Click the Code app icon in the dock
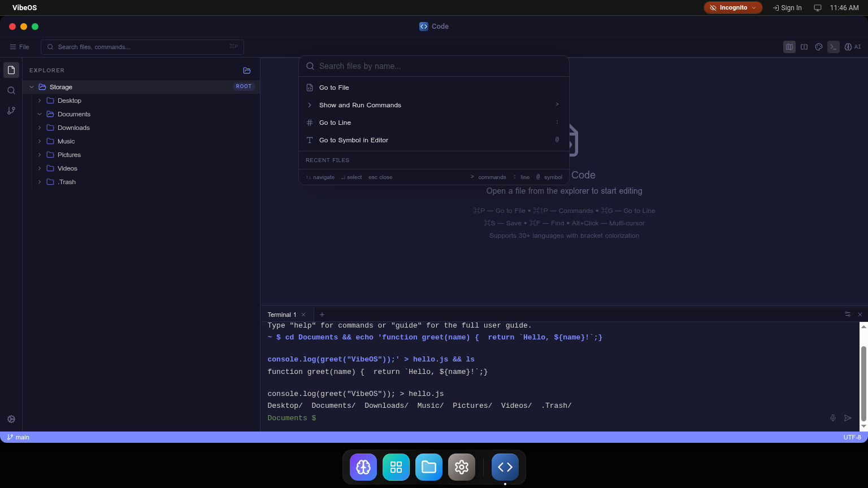 pos(505,467)
